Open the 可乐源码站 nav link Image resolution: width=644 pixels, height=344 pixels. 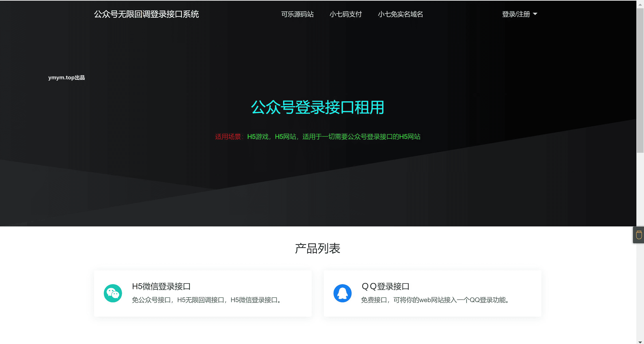pyautogui.click(x=297, y=14)
